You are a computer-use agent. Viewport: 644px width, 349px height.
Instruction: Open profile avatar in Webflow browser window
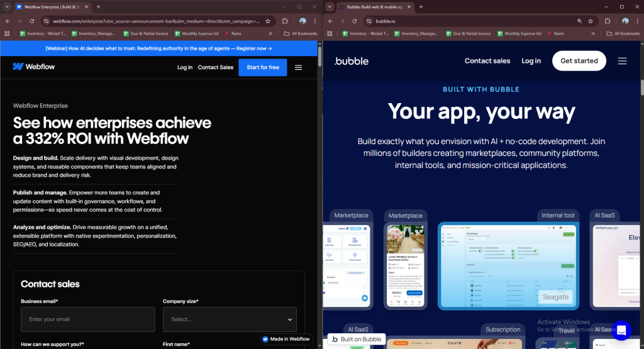point(303,21)
